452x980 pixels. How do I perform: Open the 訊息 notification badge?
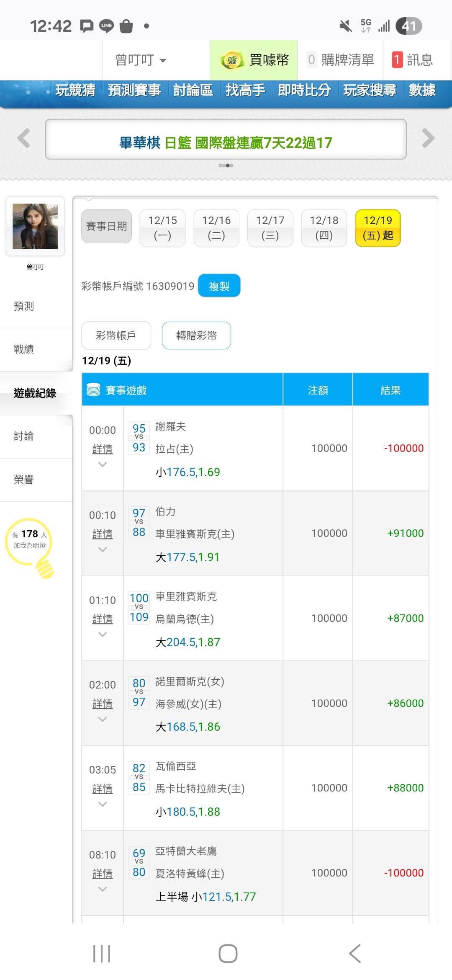pos(397,60)
